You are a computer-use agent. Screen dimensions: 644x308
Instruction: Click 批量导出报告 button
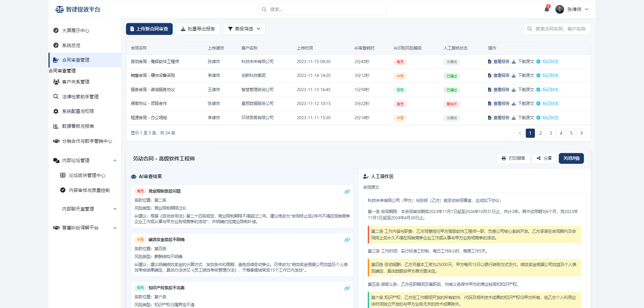tap(198, 29)
